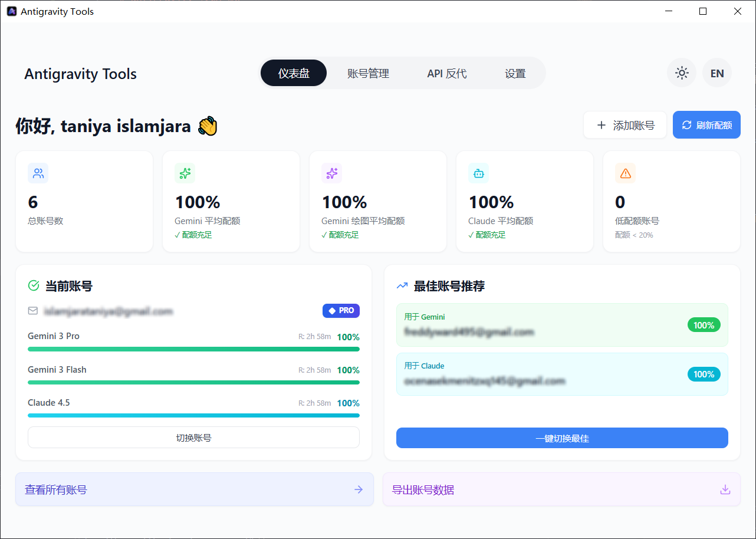Click the envelope icon beside current account email

point(33,311)
